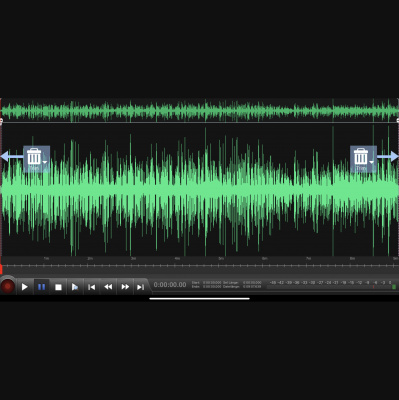
Task: Click the right-pointing trim arrow handle
Action: 388,156
